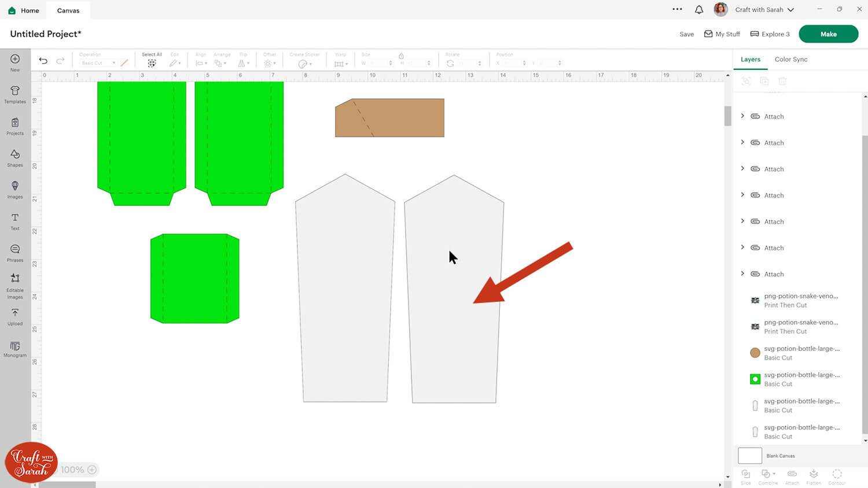Open the Templates panel
Viewport: 868px width, 488px height.
coord(15,94)
